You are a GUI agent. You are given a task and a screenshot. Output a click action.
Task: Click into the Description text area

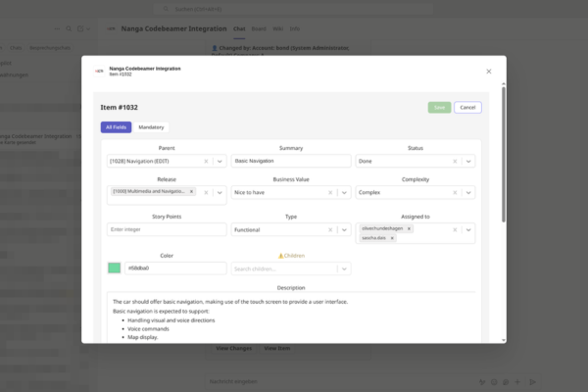(291, 317)
